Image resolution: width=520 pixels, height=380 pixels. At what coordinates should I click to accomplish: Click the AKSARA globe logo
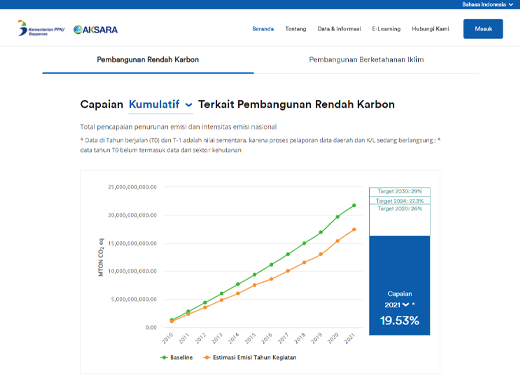[95, 30]
